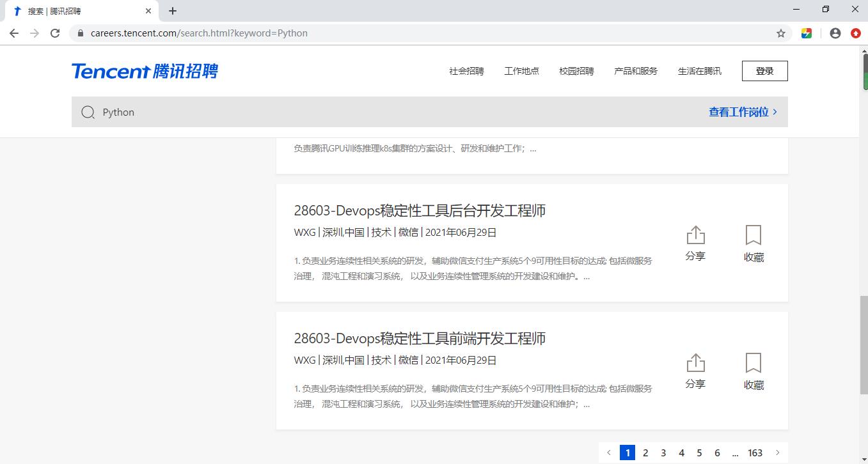The height and width of the screenshot is (464, 868).
Task: Go to previous results page arrow
Action: [608, 452]
